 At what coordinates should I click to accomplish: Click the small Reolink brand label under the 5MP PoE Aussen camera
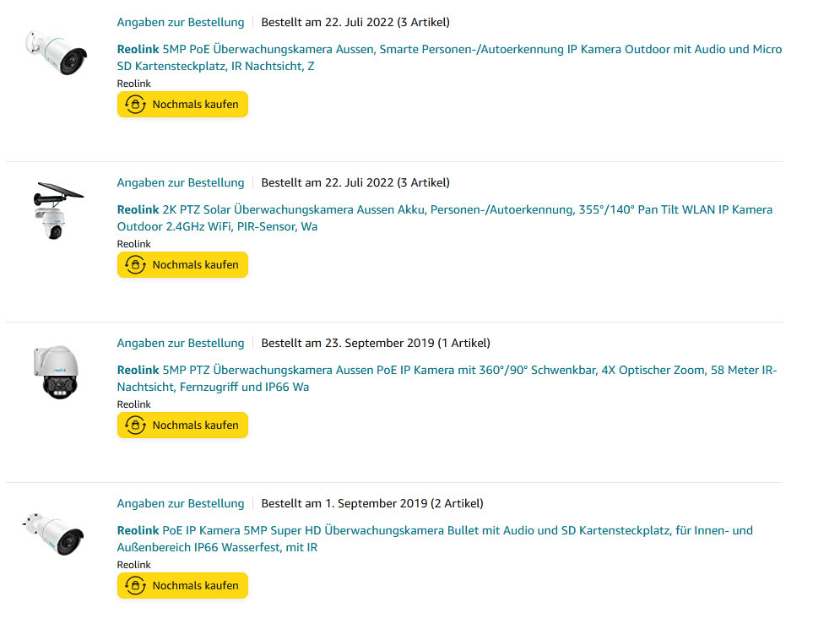(x=133, y=84)
